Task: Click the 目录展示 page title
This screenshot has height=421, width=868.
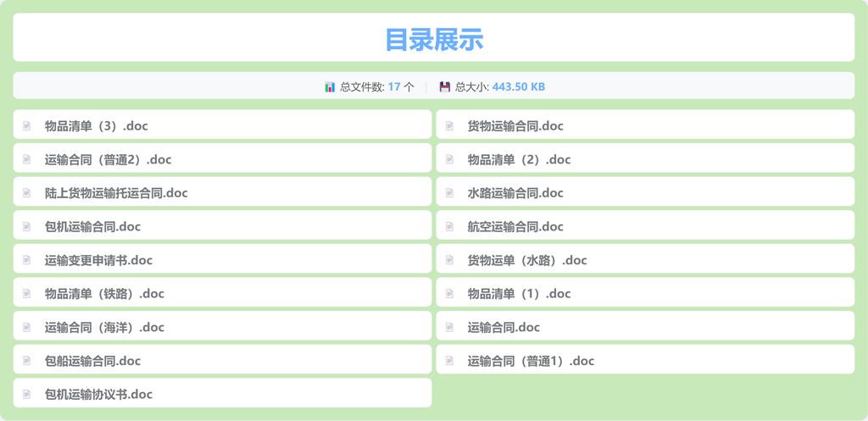Action: pos(434,39)
